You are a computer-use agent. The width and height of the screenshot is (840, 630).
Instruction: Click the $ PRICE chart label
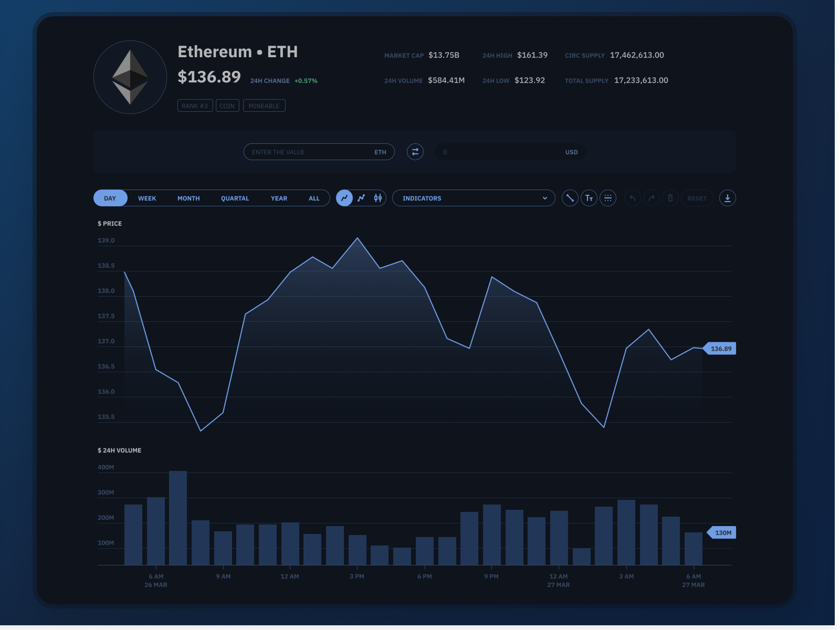(110, 224)
